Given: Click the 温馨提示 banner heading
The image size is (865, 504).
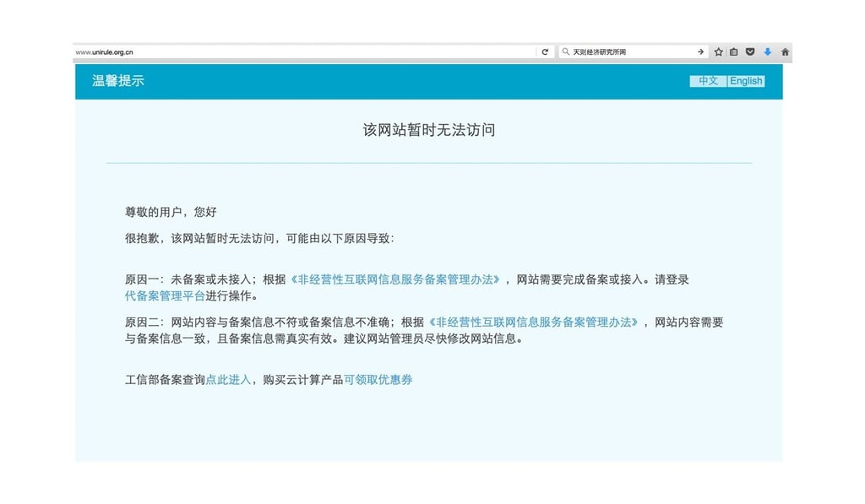Looking at the screenshot, I should tap(117, 80).
